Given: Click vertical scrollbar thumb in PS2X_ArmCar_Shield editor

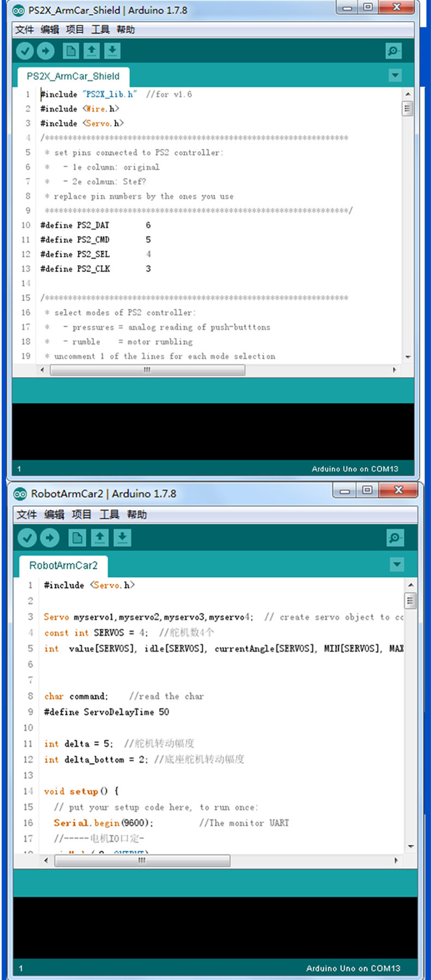Looking at the screenshot, I should click(x=408, y=109).
